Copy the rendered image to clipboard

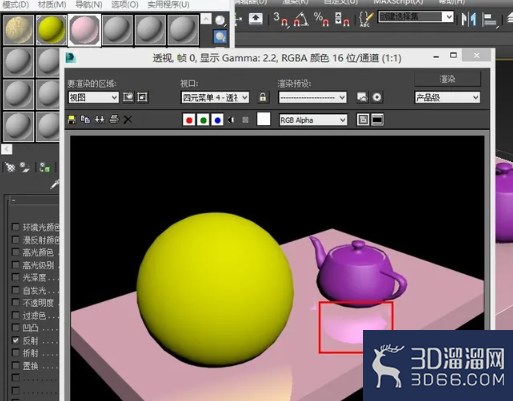click(x=85, y=119)
